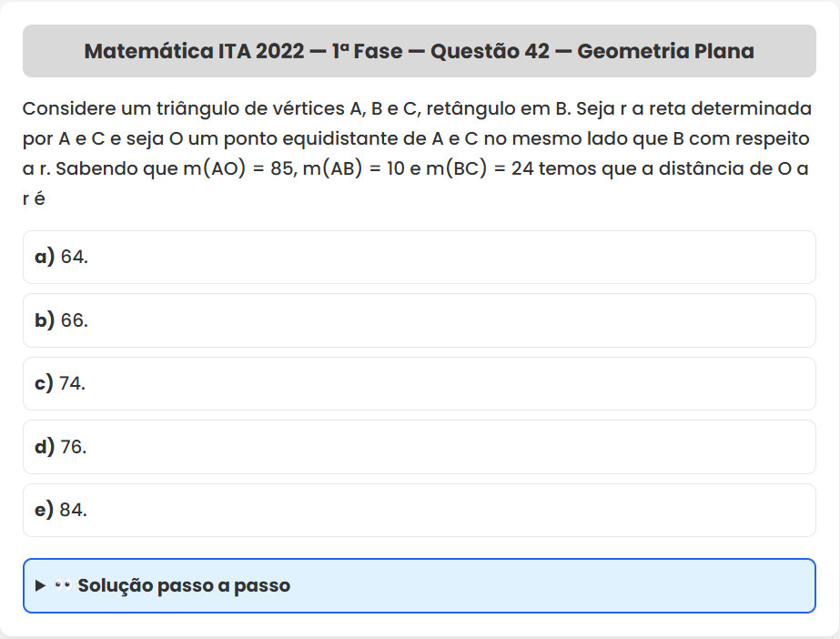Select answer option a) 64
Viewport: 840px width, 639px height.
419,258
